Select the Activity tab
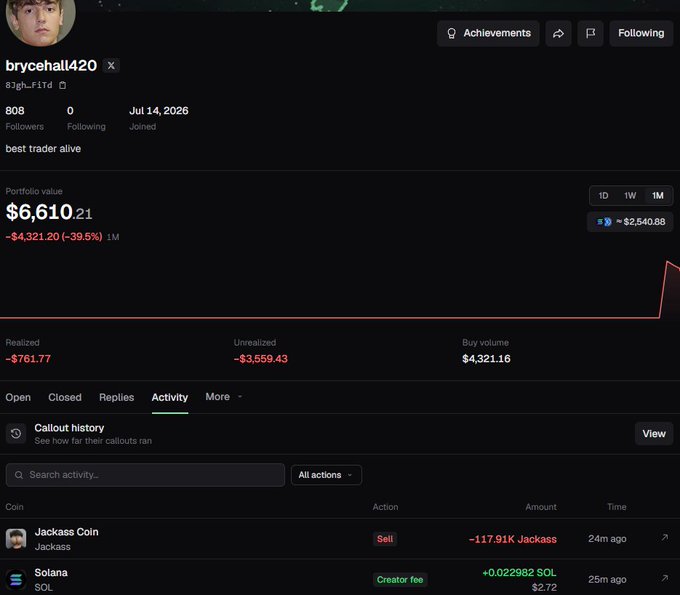 pos(170,397)
